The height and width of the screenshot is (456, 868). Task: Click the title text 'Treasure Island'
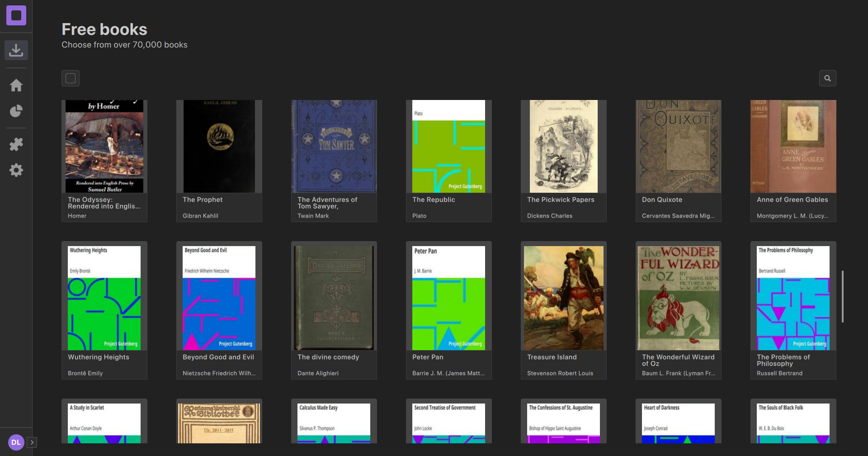tap(552, 357)
